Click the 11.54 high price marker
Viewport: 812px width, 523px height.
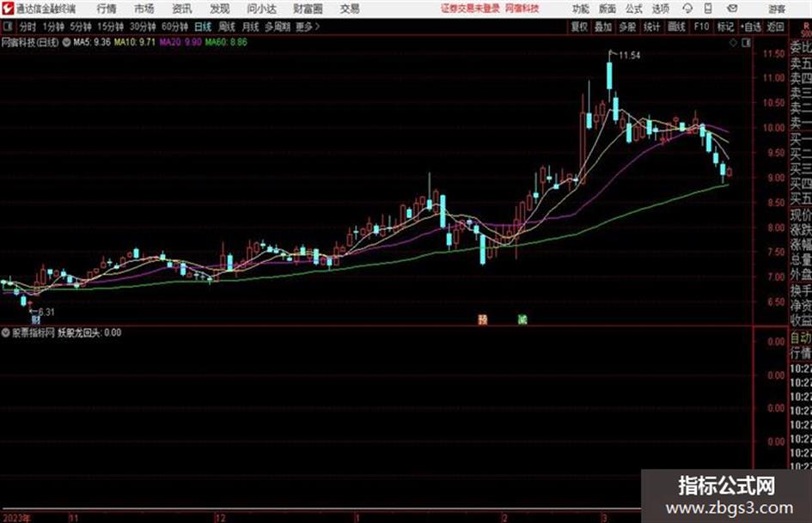pos(629,56)
